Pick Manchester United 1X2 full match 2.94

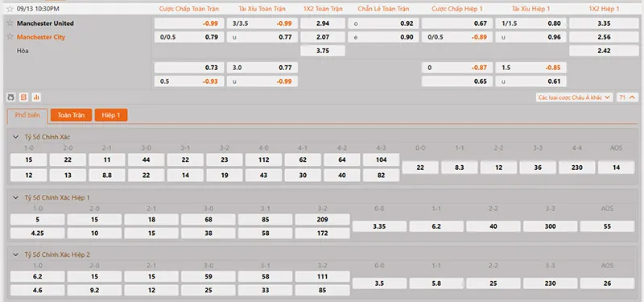[x=323, y=23]
